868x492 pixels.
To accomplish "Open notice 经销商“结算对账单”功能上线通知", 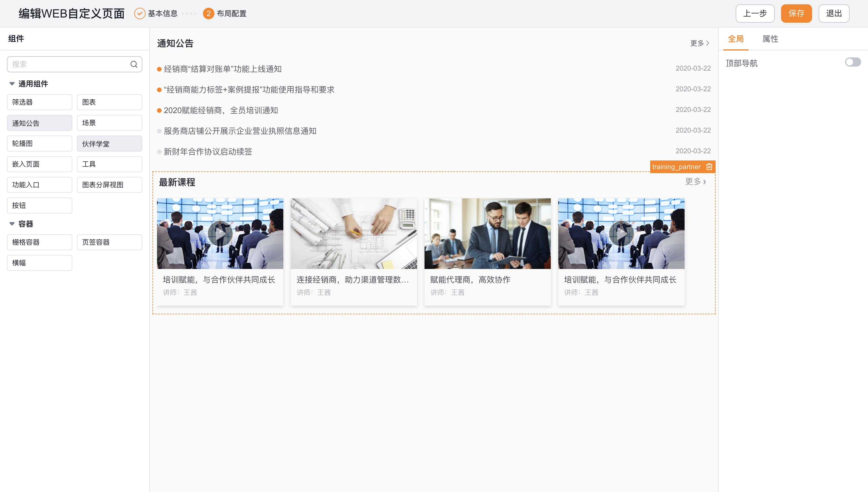I will tap(223, 69).
